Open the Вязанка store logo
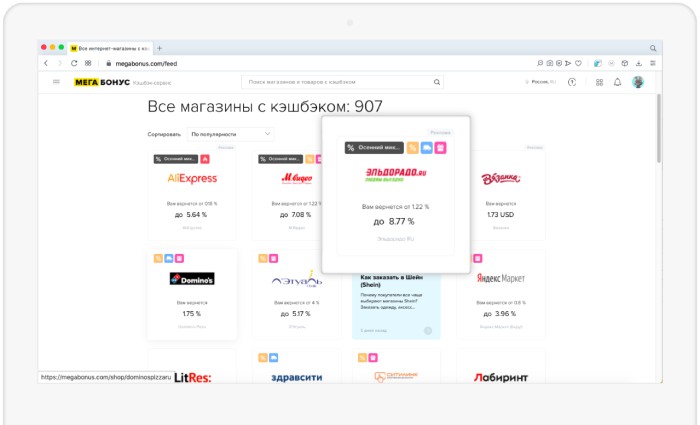This screenshot has width=700, height=425. pyautogui.click(x=500, y=179)
